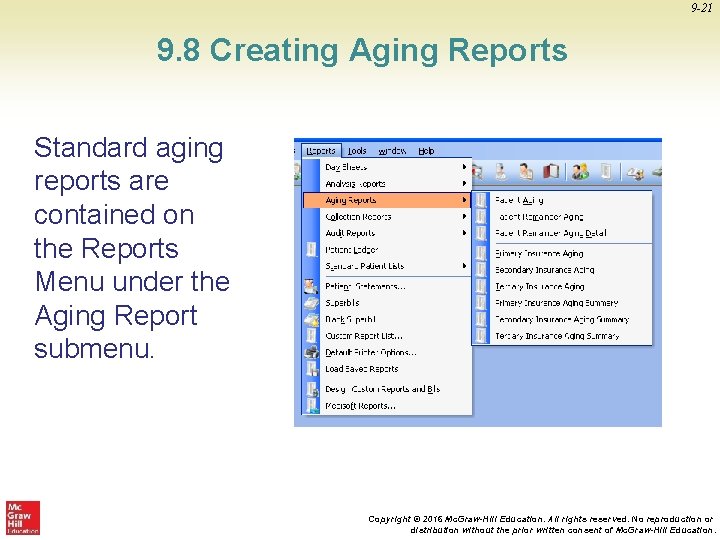Expand Day Sheets submenu arrow

(x=464, y=167)
